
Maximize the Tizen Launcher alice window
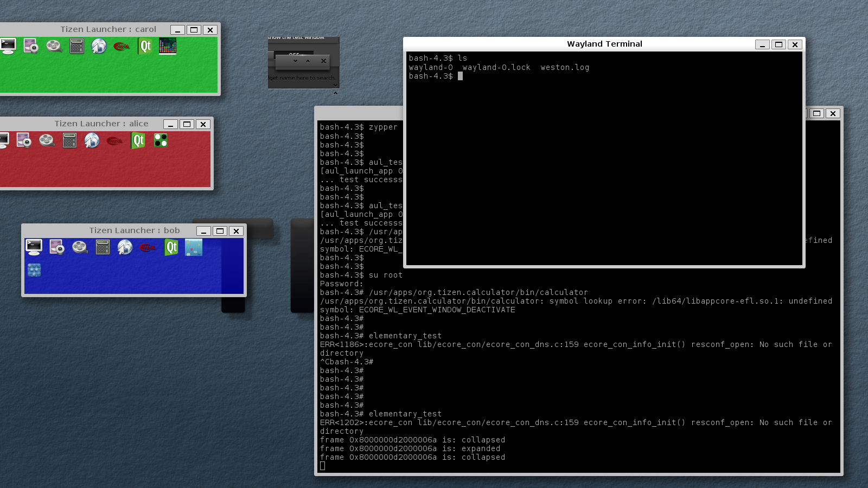(x=187, y=125)
